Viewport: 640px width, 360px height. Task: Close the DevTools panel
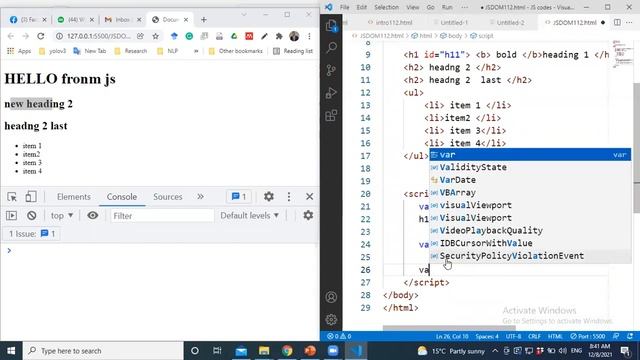tap(309, 197)
